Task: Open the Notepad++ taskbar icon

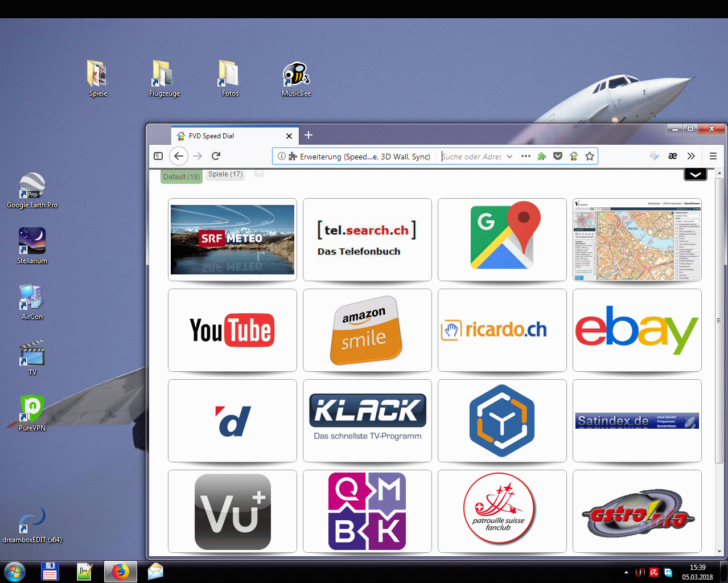Action: pyautogui.click(x=85, y=572)
